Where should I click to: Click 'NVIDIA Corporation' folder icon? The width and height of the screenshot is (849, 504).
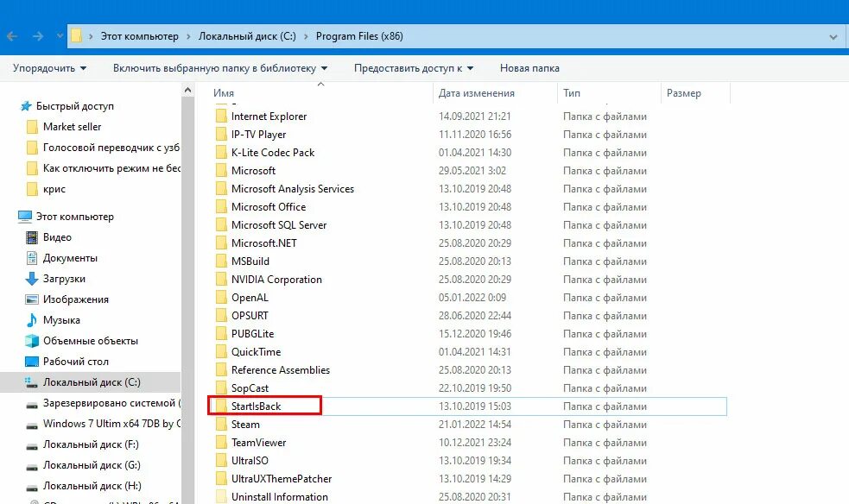pos(221,279)
